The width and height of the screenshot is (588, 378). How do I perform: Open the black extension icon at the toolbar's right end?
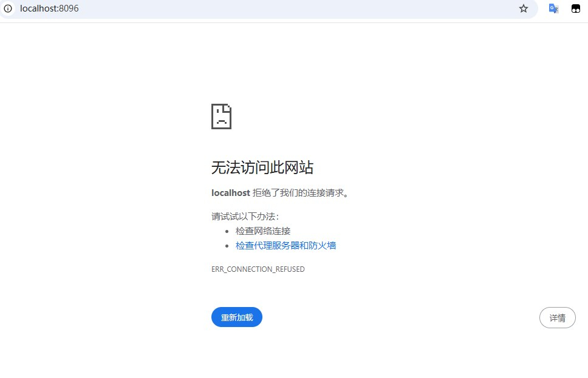[x=576, y=8]
